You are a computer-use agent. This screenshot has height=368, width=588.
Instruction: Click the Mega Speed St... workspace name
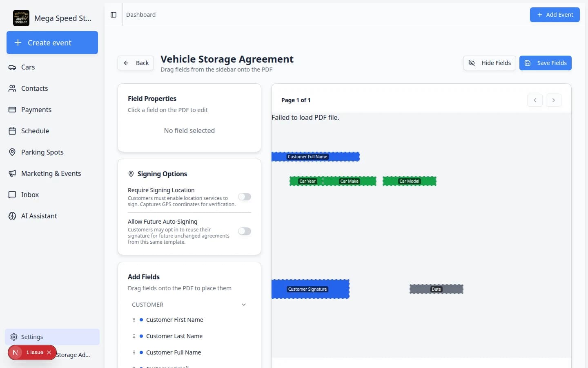tap(63, 18)
